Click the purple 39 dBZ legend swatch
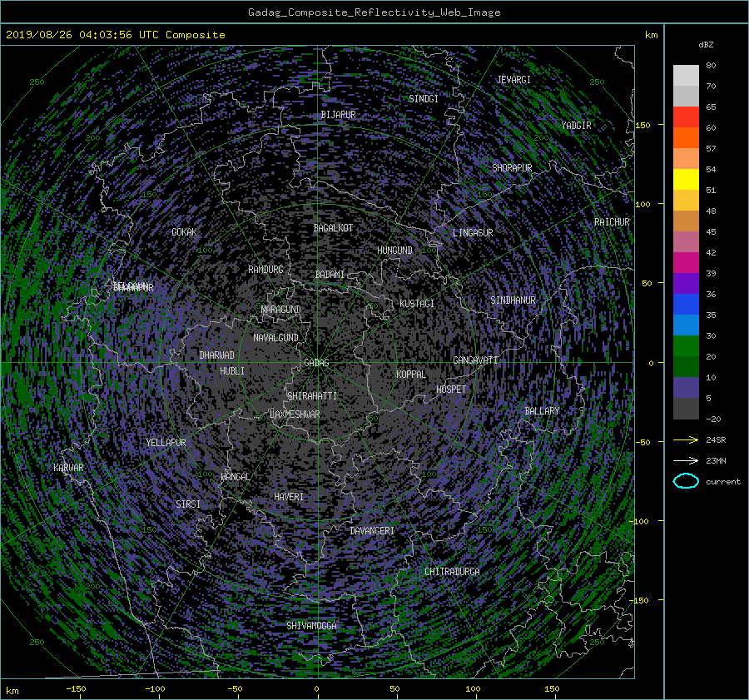This screenshot has height=700, width=749. pyautogui.click(x=686, y=283)
